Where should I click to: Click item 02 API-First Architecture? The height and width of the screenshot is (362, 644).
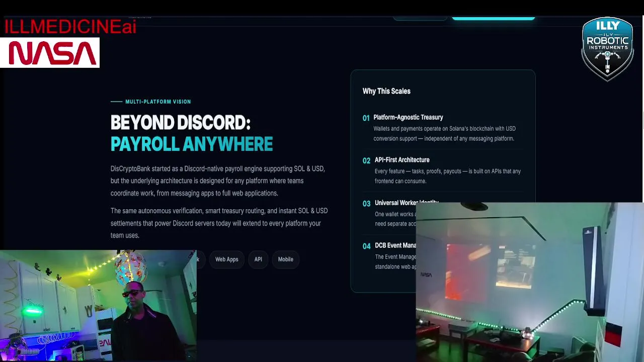tap(402, 160)
